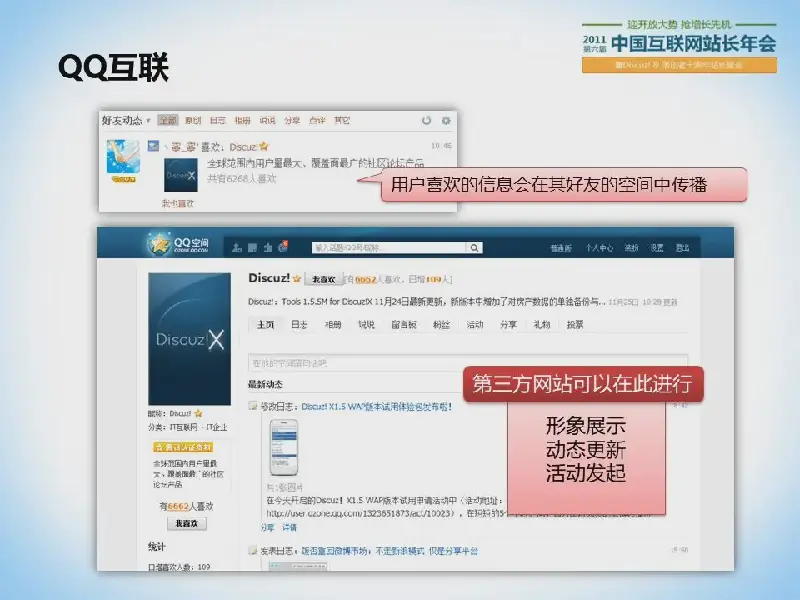Viewport: 800px width, 600px height.
Task: Open the large Discuz!X profile picture
Action: tap(189, 339)
